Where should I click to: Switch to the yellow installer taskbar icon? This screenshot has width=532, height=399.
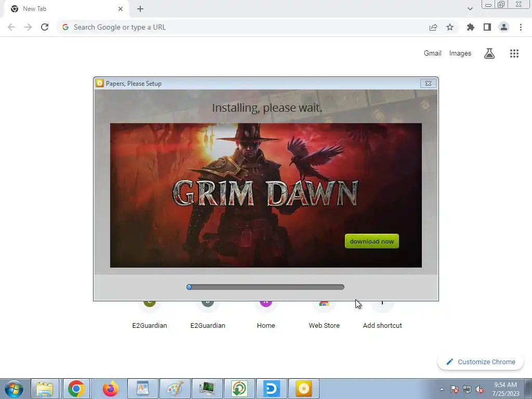click(x=303, y=389)
